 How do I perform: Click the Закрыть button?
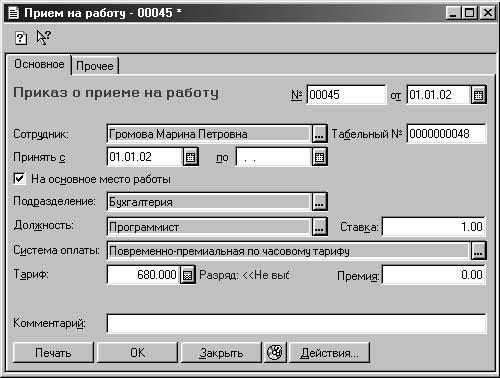tap(221, 352)
